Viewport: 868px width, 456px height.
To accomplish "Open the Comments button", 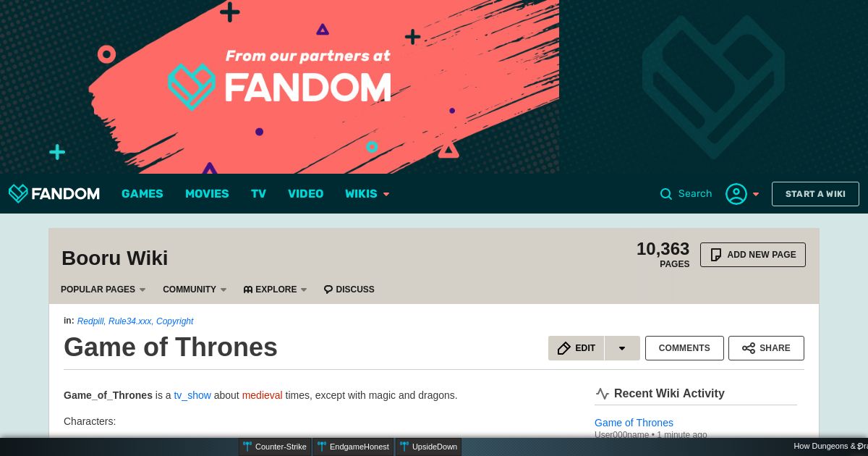I will pyautogui.click(x=684, y=348).
